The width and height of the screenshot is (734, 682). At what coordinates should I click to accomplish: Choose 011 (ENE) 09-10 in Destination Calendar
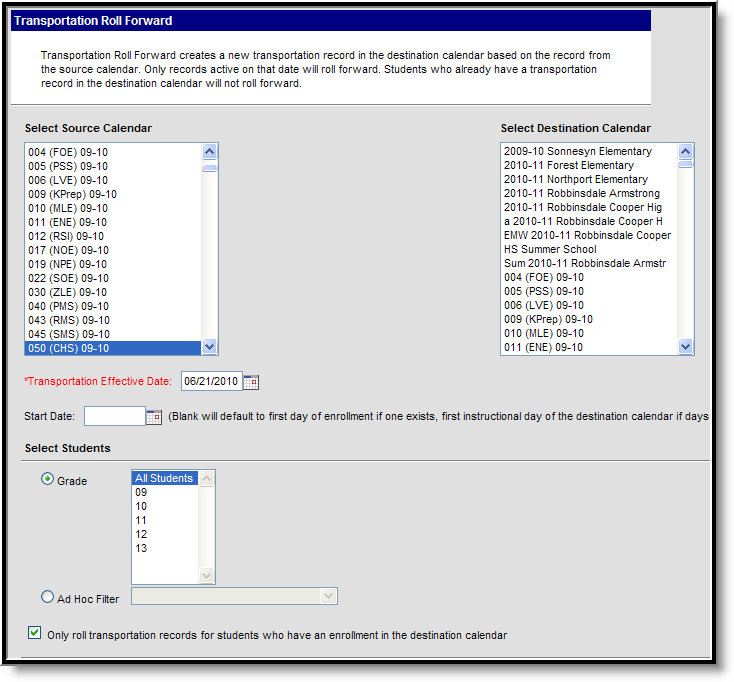coord(589,347)
